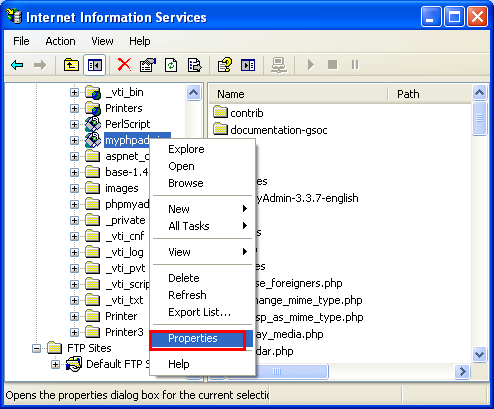
Task: Expand the Default FTP Site node
Action: coord(55,364)
